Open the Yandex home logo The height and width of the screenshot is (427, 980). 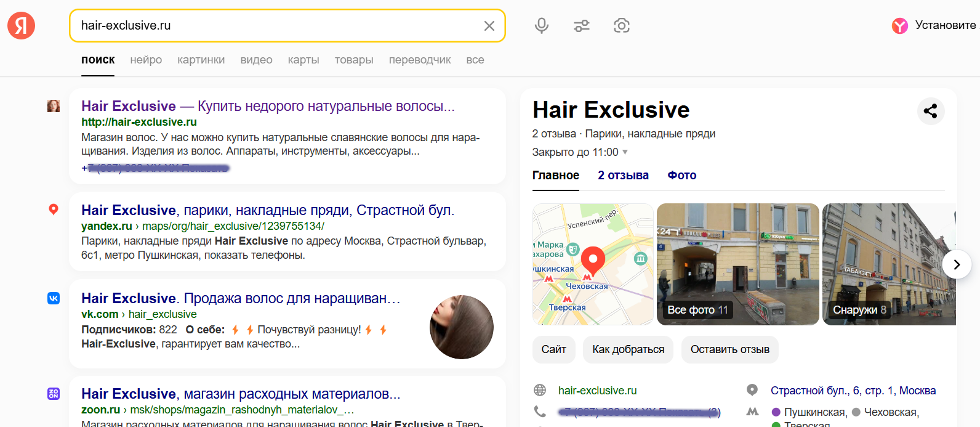pyautogui.click(x=21, y=25)
